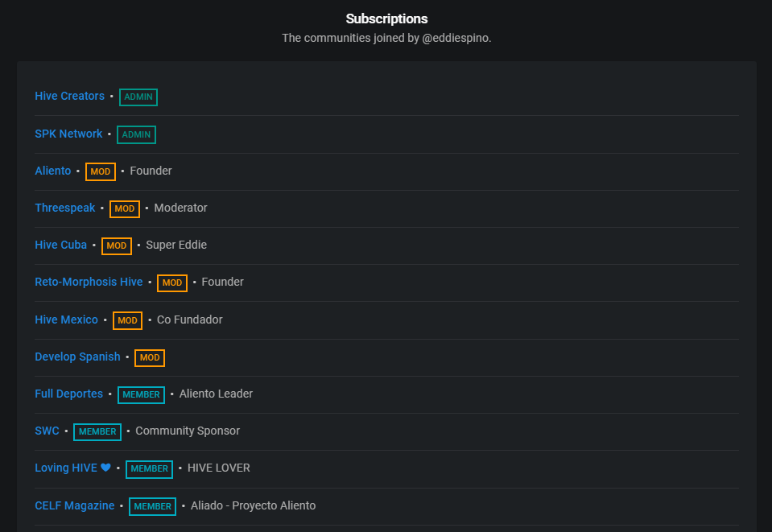Click the MOD badge next to Aliento

tap(101, 171)
